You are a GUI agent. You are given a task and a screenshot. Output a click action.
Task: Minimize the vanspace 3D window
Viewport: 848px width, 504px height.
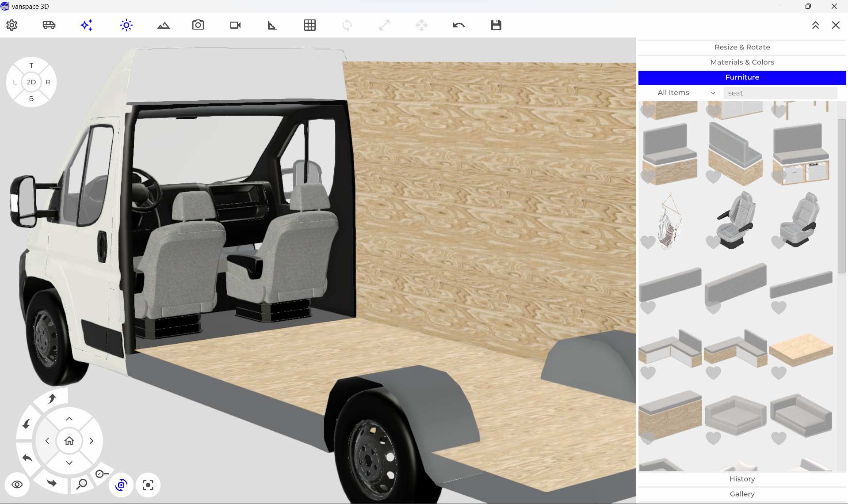tap(783, 6)
